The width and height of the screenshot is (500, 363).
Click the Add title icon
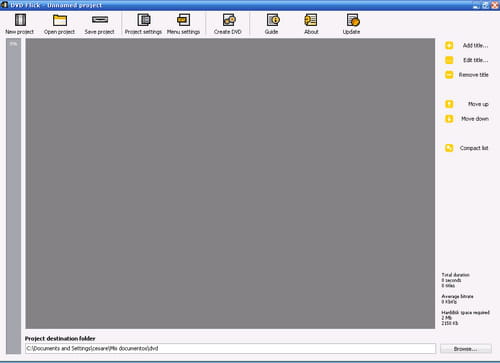click(449, 45)
